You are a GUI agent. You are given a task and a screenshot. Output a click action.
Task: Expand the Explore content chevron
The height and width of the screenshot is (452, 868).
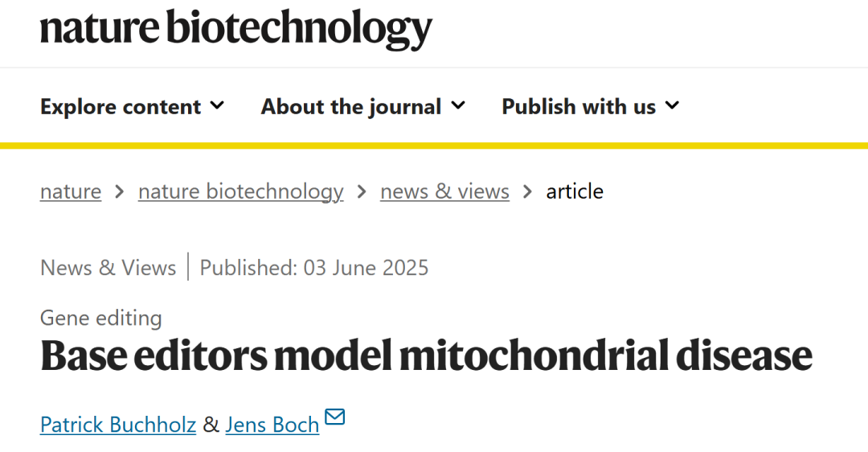point(217,105)
